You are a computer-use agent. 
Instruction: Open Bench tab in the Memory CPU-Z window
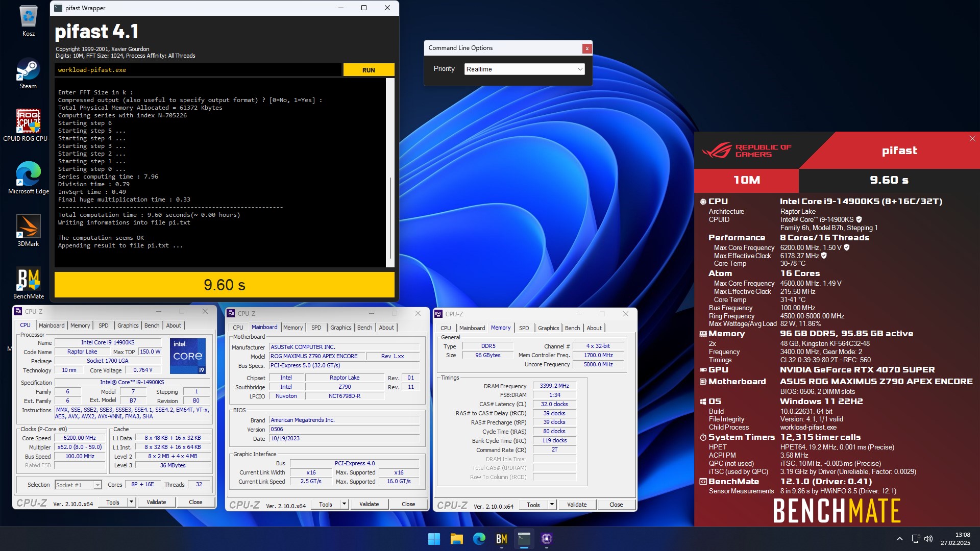[x=573, y=328]
